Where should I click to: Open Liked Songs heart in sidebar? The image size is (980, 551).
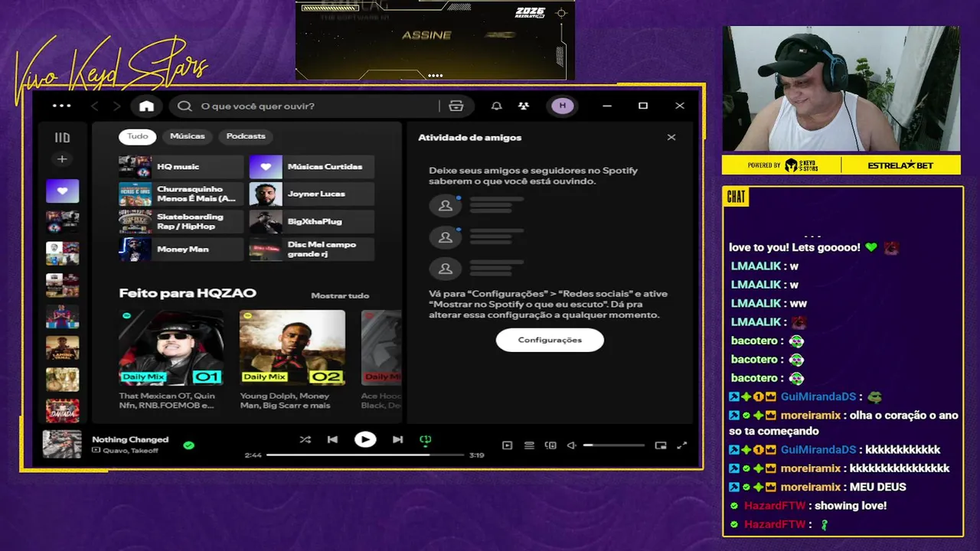pyautogui.click(x=62, y=191)
